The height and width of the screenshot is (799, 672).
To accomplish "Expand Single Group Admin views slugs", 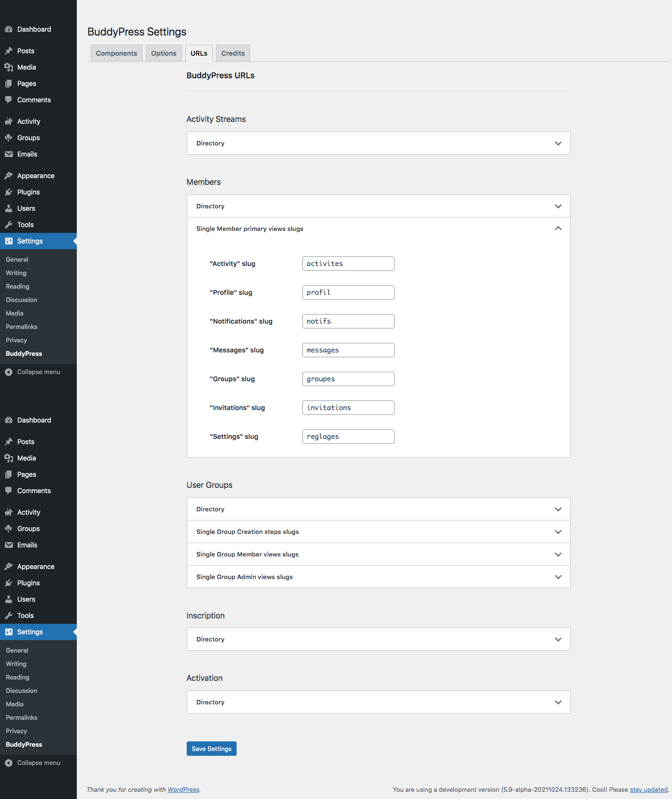I will coord(378,577).
